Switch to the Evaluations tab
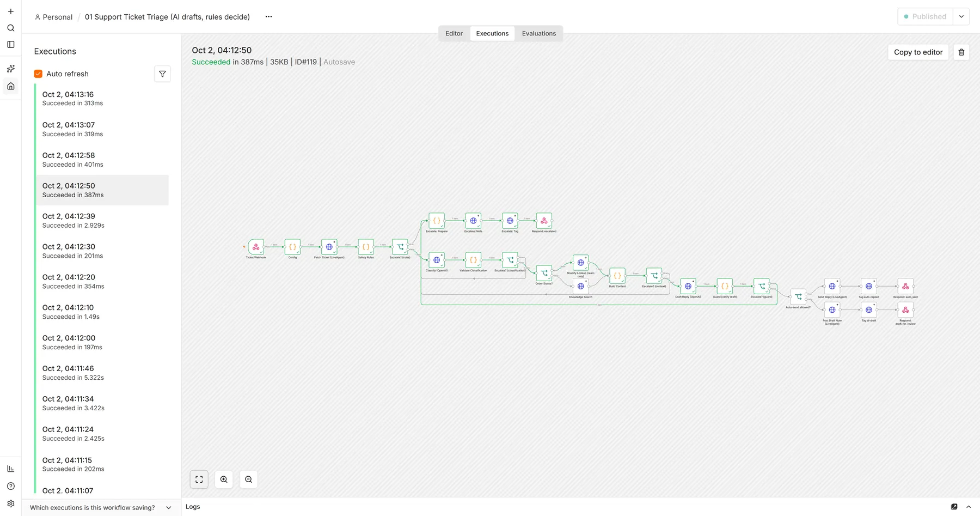Image resolution: width=980 pixels, height=516 pixels. click(539, 33)
